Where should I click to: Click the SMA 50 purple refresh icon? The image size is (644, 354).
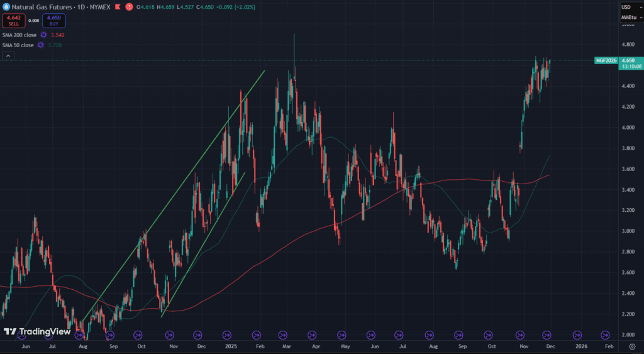pyautogui.click(x=41, y=45)
